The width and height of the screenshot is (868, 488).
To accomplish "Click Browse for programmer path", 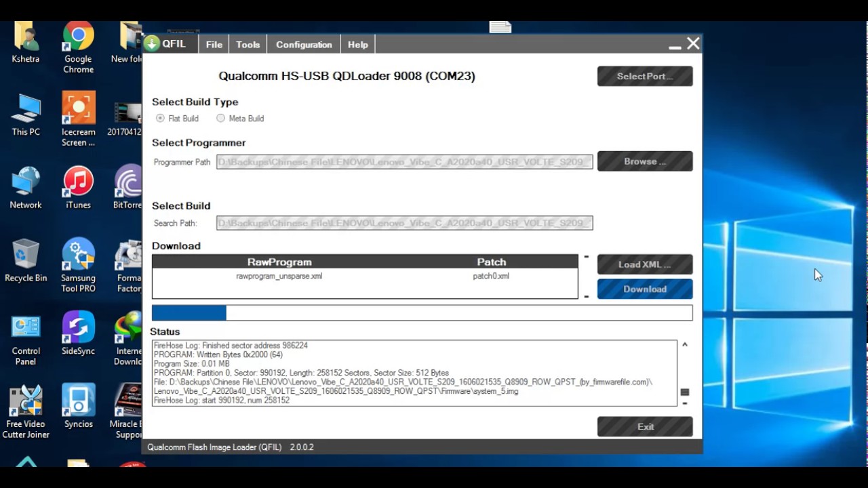I will (x=645, y=161).
